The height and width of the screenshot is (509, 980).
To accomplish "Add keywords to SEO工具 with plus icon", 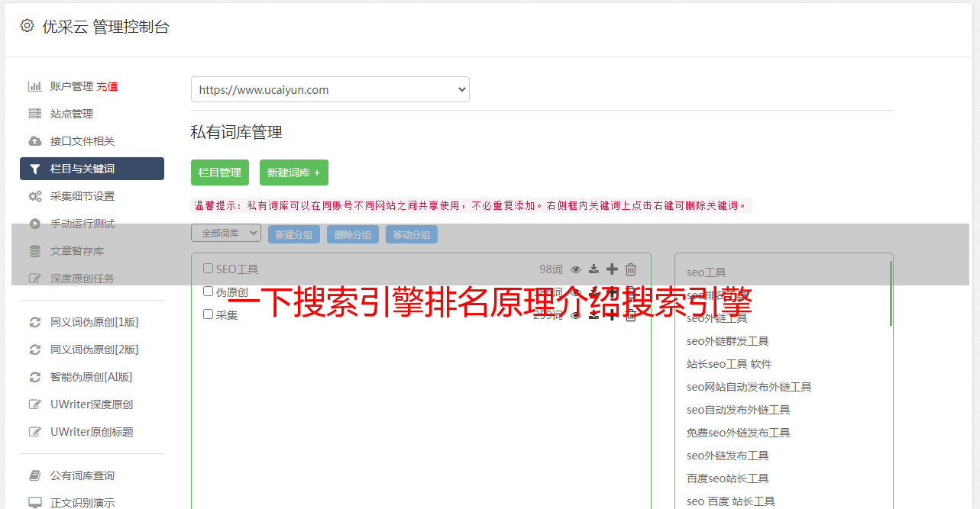I will (612, 269).
